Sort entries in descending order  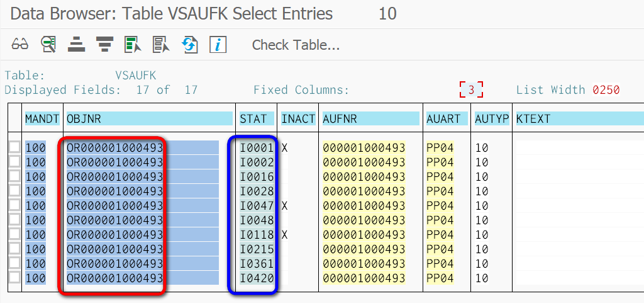[105, 44]
